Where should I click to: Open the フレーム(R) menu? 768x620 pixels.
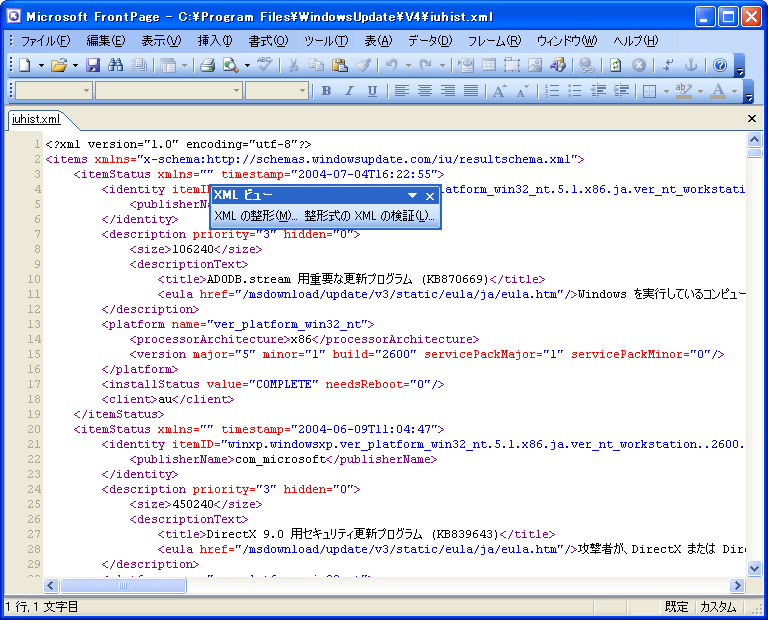(494, 41)
